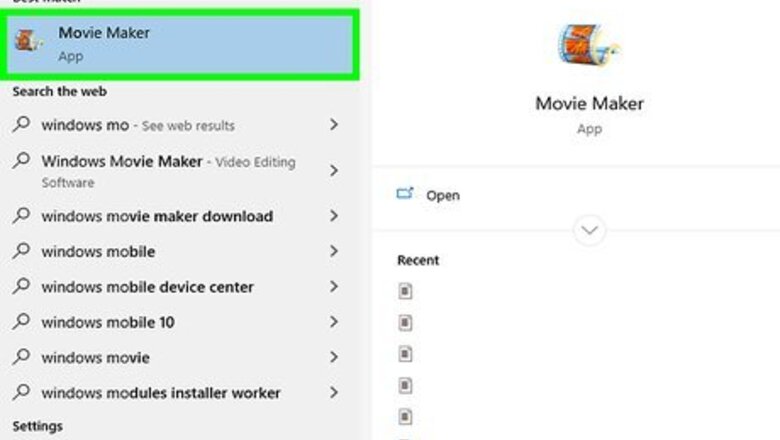780x440 pixels.
Task: Click the search icon beside 'windows movie'
Action: point(21,357)
